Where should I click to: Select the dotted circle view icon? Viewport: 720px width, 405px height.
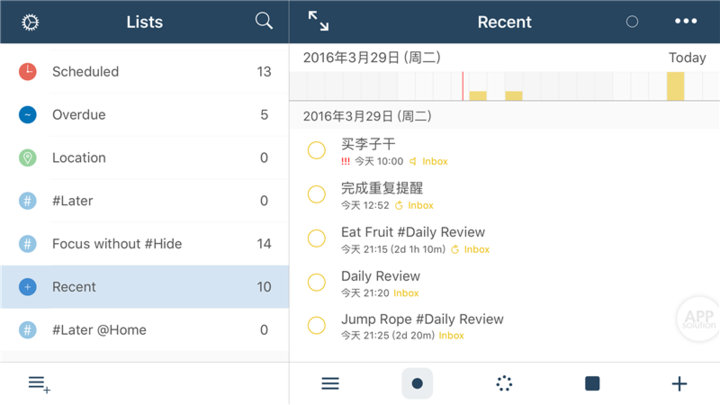coord(504,384)
